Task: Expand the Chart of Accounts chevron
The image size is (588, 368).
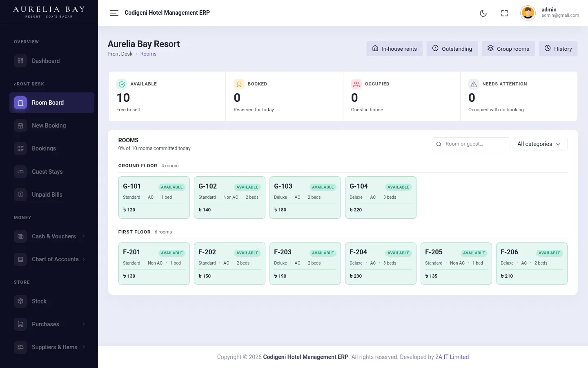Action: [84, 259]
